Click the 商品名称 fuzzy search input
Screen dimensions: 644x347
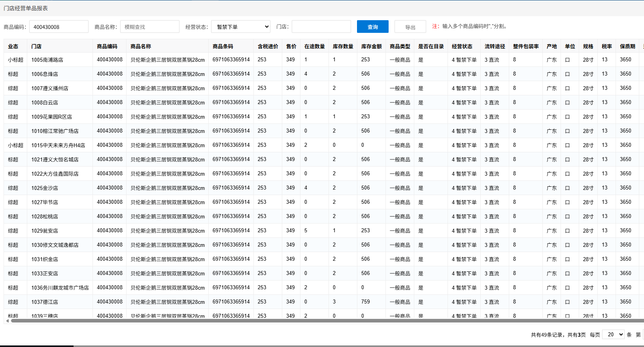pyautogui.click(x=149, y=27)
